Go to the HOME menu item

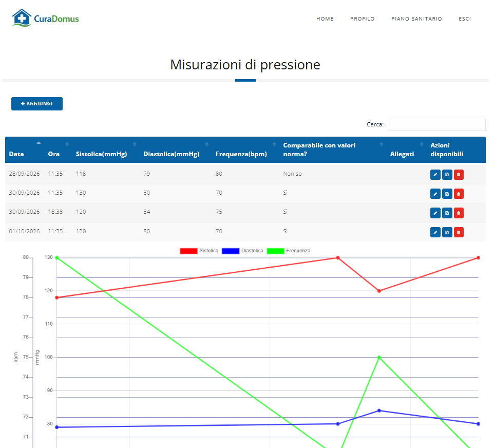pyautogui.click(x=325, y=19)
